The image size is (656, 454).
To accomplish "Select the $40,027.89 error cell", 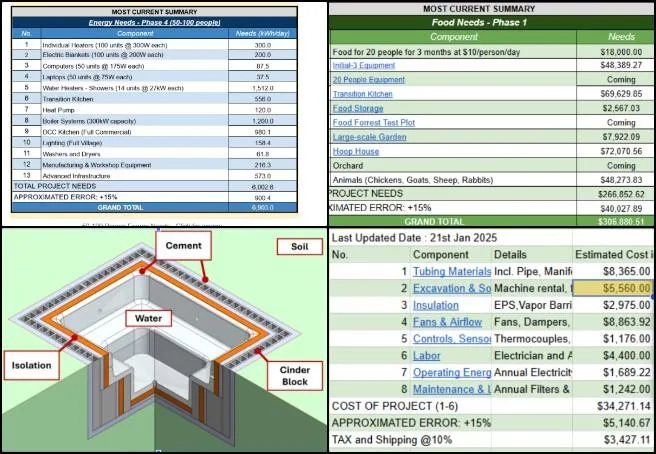I will (x=616, y=208).
